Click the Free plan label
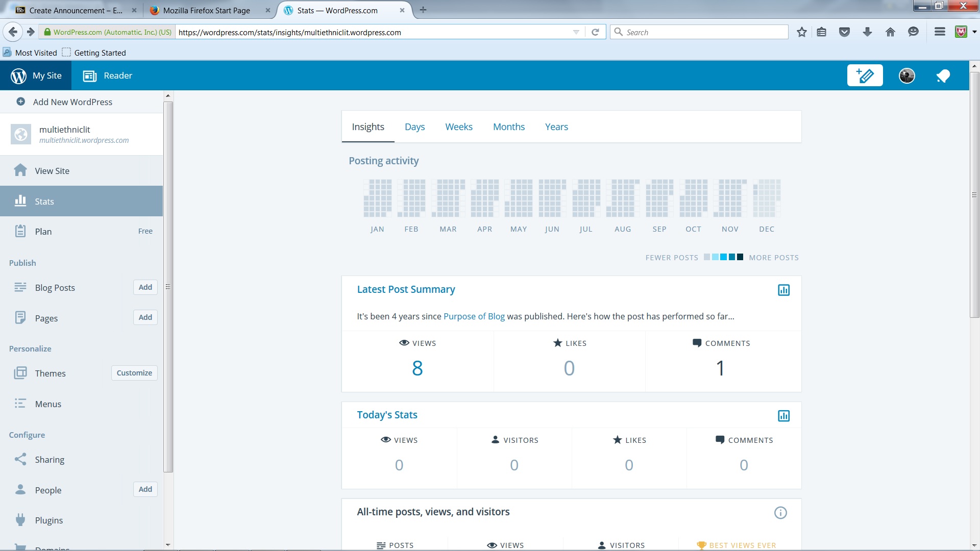The width and height of the screenshot is (980, 551). click(x=145, y=231)
